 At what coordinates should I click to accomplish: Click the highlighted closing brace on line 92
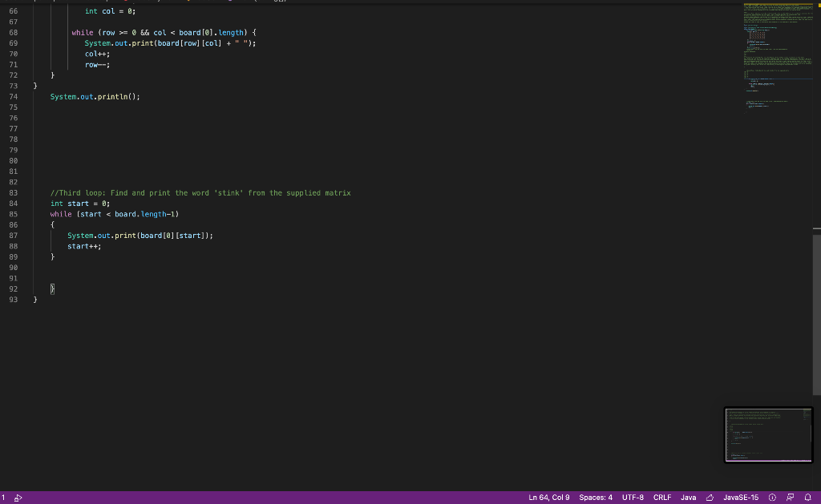tap(52, 289)
